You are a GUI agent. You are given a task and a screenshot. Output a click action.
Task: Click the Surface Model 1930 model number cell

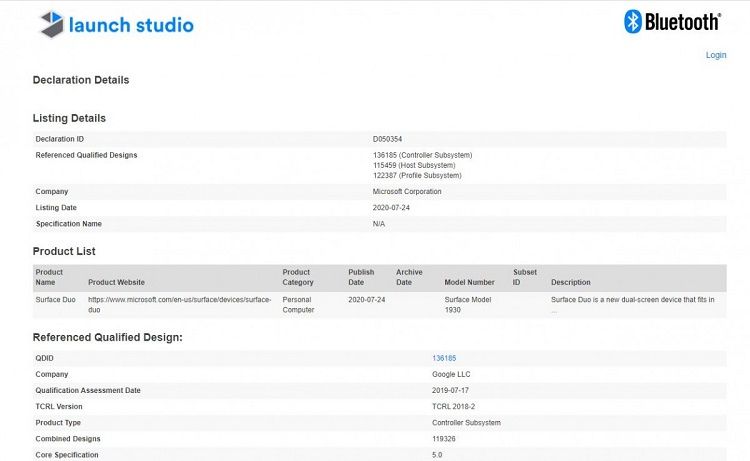point(469,304)
